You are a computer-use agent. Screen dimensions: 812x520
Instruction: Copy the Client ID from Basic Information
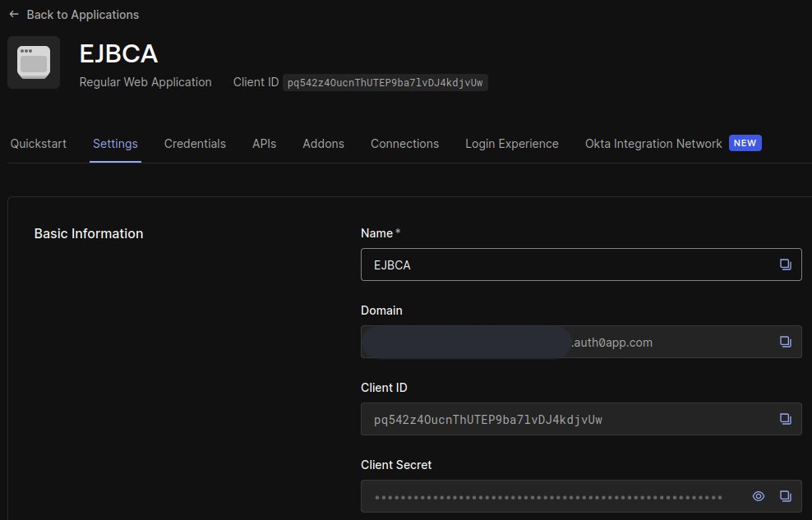coord(786,419)
